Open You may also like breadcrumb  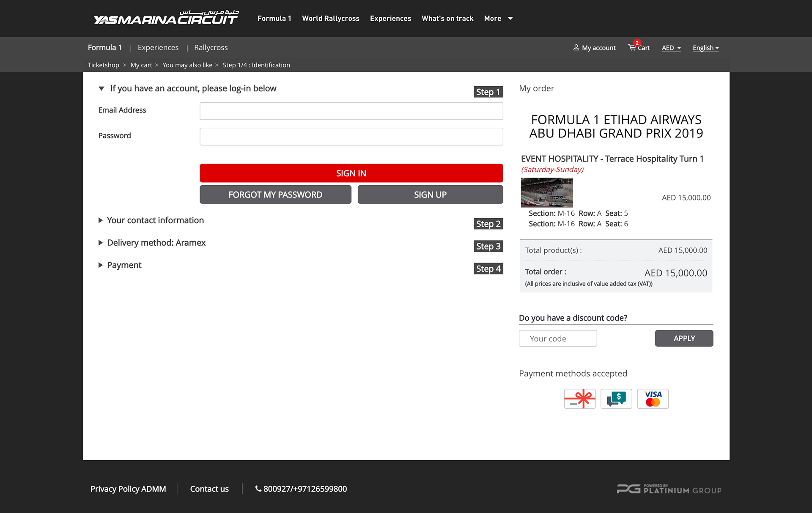click(187, 65)
